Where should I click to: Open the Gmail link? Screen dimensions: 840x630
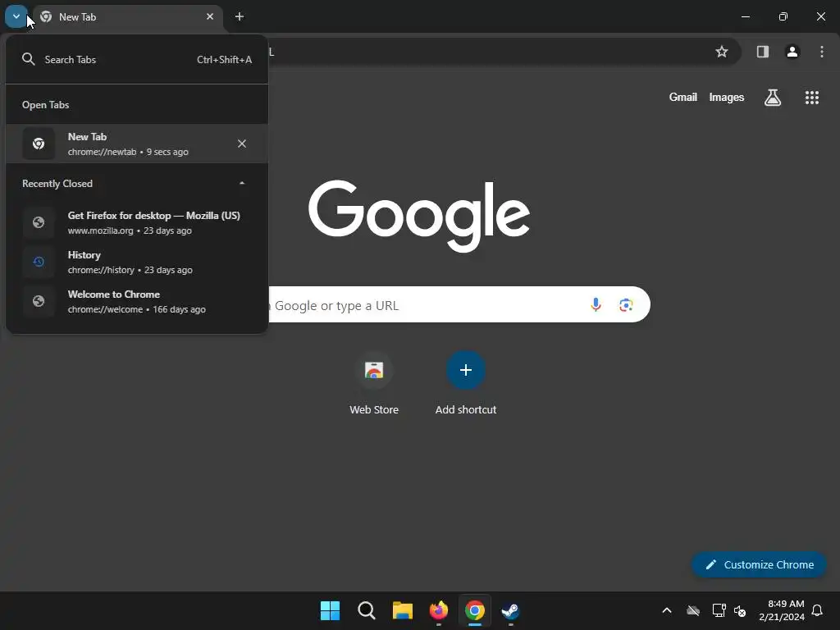pyautogui.click(x=683, y=97)
